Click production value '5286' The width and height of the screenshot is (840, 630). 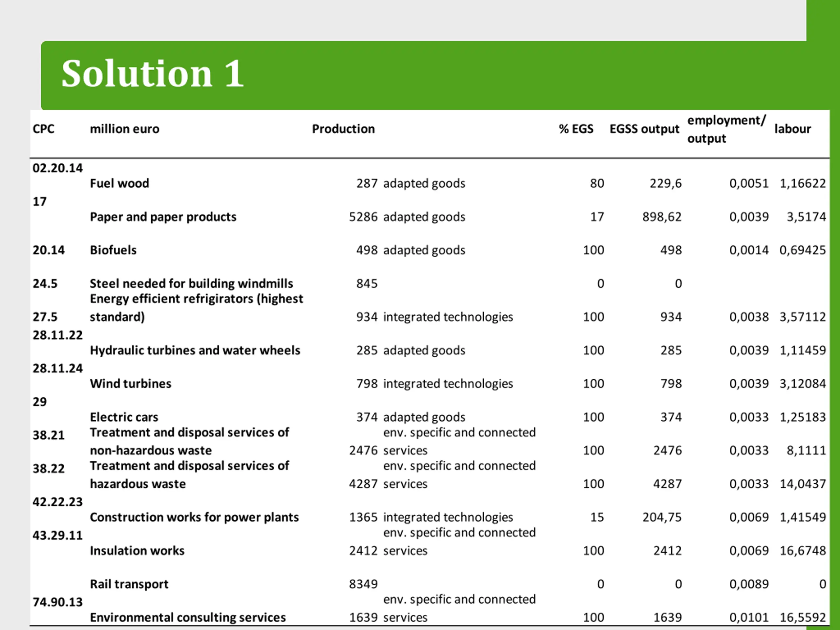click(x=363, y=217)
